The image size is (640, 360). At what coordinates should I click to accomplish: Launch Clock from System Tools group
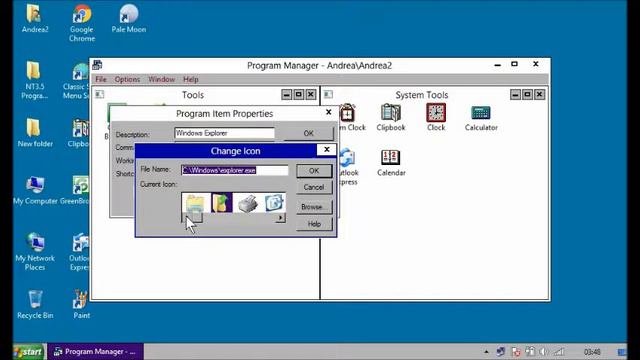pos(436,118)
